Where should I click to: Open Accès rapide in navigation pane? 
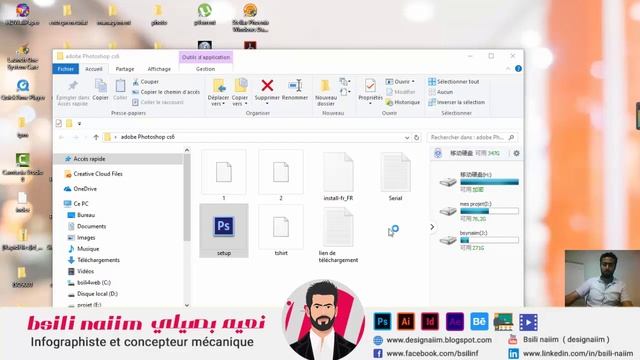[x=89, y=159]
